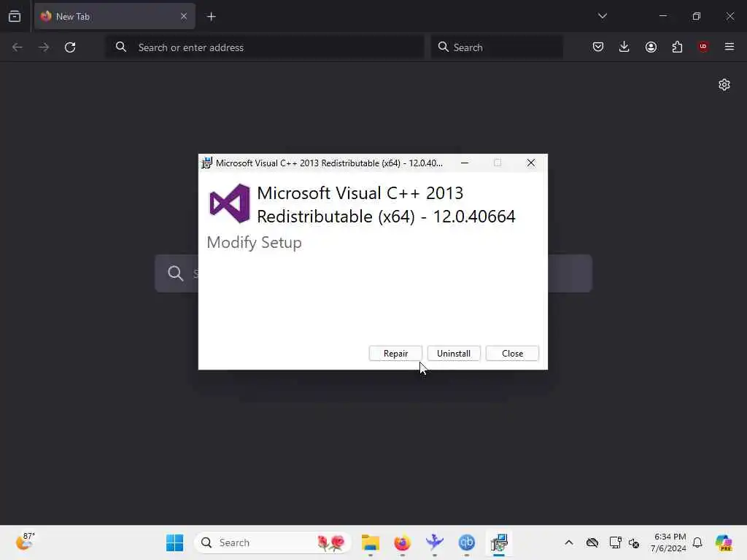Viewport: 747px width, 560px height.
Task: Go forward one page in Firefox
Action: pyautogui.click(x=44, y=47)
